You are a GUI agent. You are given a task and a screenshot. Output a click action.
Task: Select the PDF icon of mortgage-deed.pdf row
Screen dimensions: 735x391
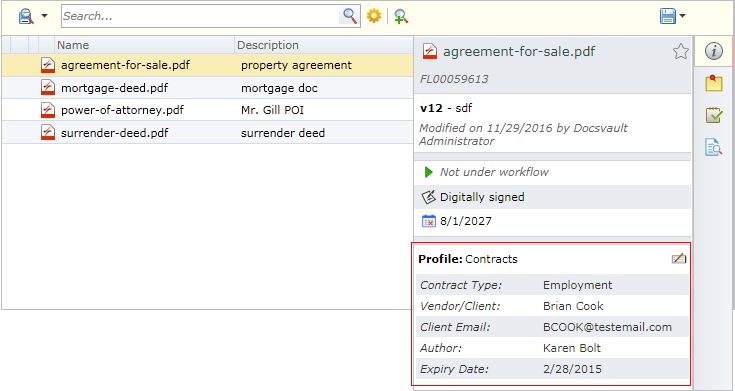[48, 88]
